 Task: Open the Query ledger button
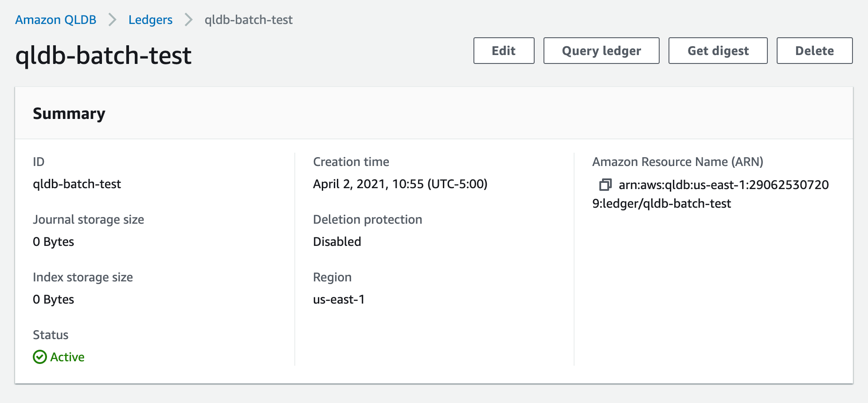(x=601, y=51)
